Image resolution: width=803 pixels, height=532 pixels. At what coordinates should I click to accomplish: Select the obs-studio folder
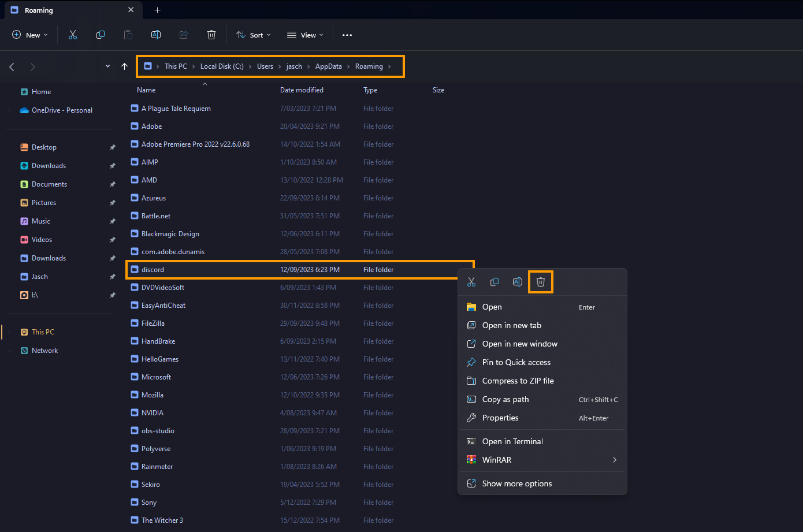pyautogui.click(x=158, y=431)
